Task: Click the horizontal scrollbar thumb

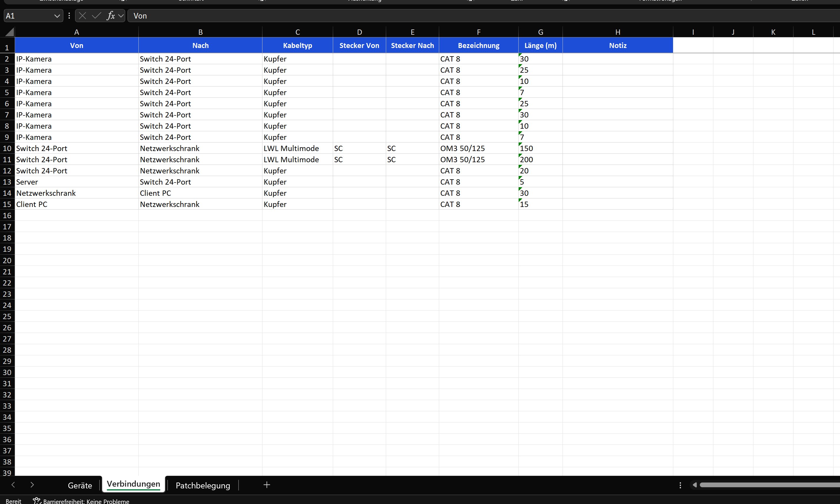Action: (770, 485)
